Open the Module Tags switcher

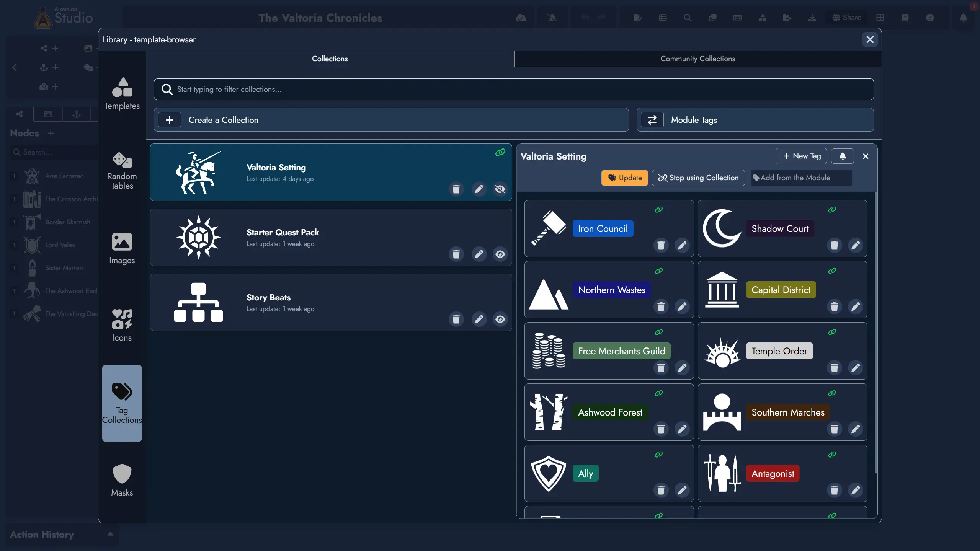(755, 120)
